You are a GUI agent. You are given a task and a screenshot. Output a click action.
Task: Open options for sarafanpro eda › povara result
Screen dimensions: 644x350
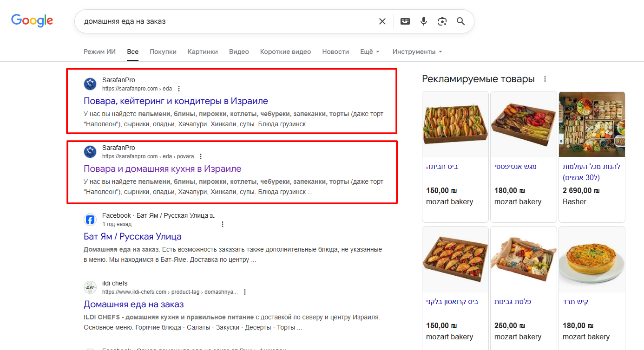tap(201, 156)
